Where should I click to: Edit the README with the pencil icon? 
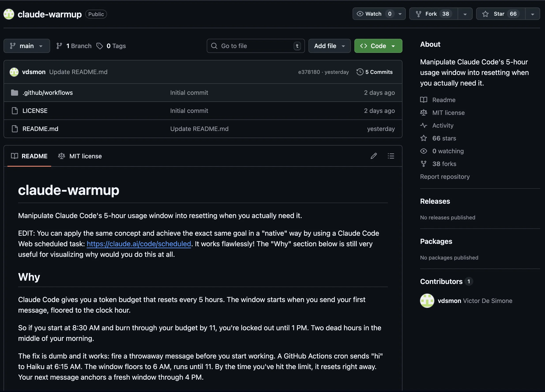click(374, 156)
